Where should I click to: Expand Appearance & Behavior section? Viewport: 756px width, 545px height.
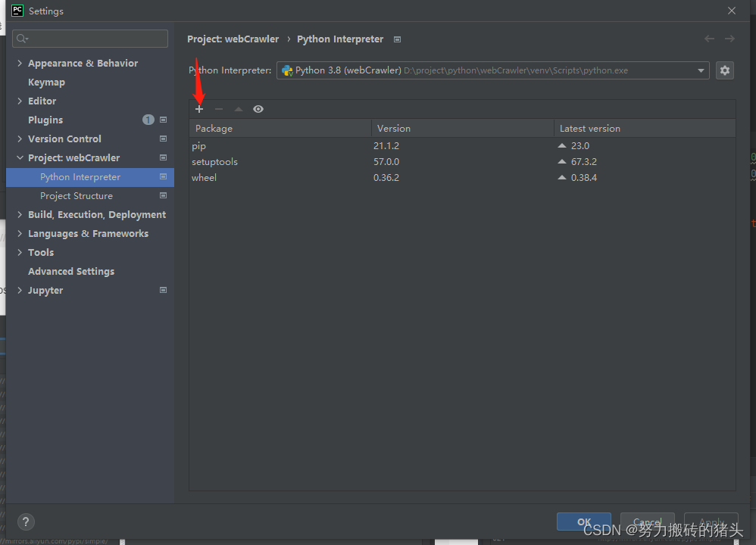[x=20, y=63]
